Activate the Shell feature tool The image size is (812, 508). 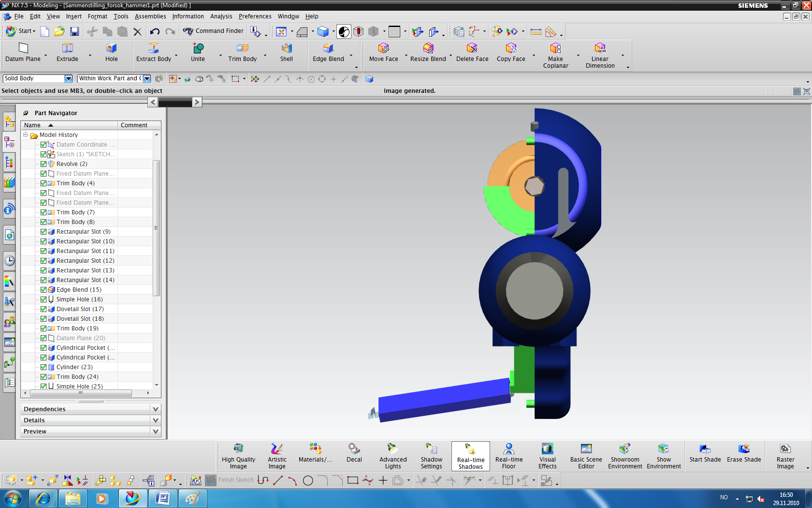(x=286, y=52)
